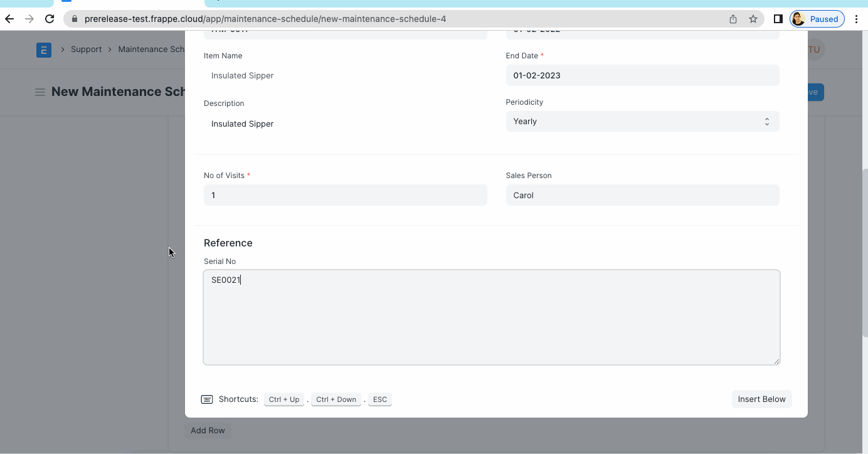Click the Insert Below button

click(x=761, y=399)
